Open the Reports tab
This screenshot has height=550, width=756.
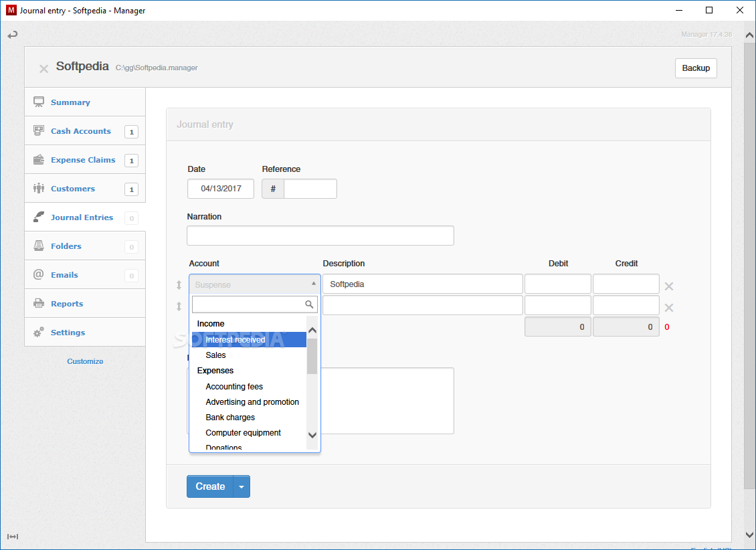[85, 303]
